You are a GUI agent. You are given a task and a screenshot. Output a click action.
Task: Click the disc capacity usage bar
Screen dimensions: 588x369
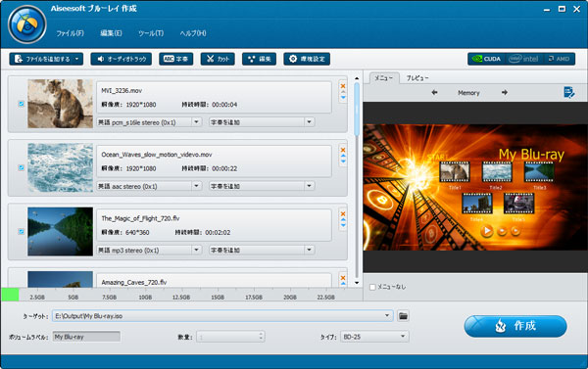[x=181, y=295]
